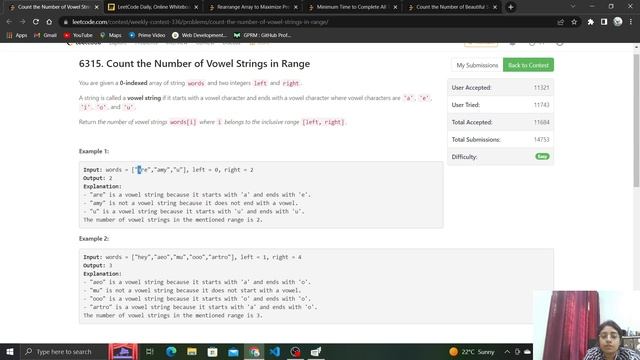Click the Total Submissions value 14753
Screen dimensions: 640x360
coord(541,140)
